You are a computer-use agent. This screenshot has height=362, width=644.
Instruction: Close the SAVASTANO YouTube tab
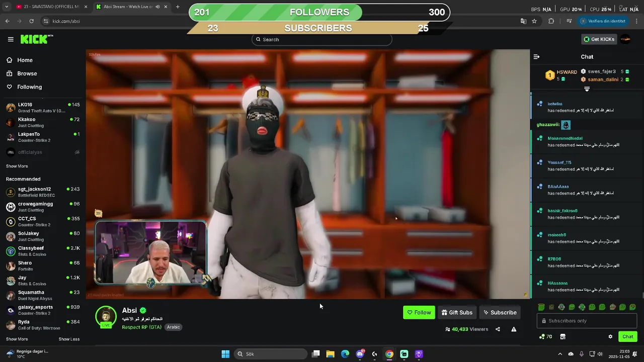click(x=86, y=7)
